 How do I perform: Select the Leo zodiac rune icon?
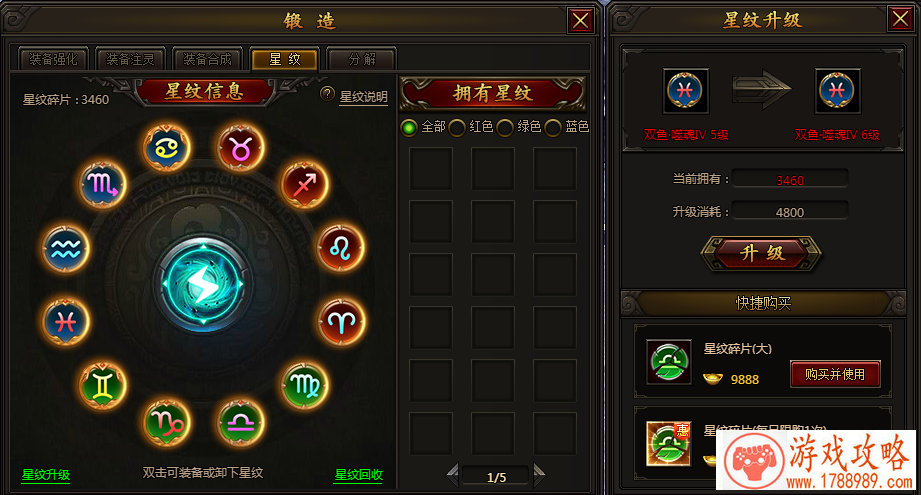[341, 248]
